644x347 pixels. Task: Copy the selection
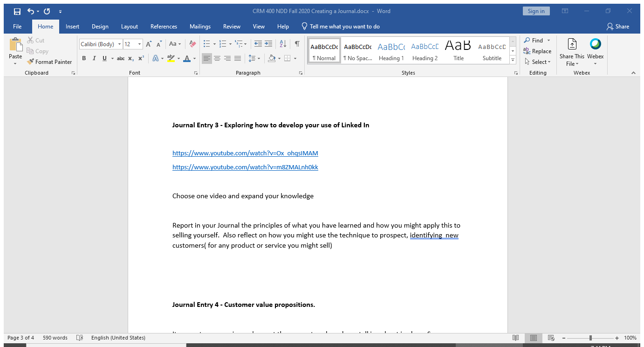[37, 51]
